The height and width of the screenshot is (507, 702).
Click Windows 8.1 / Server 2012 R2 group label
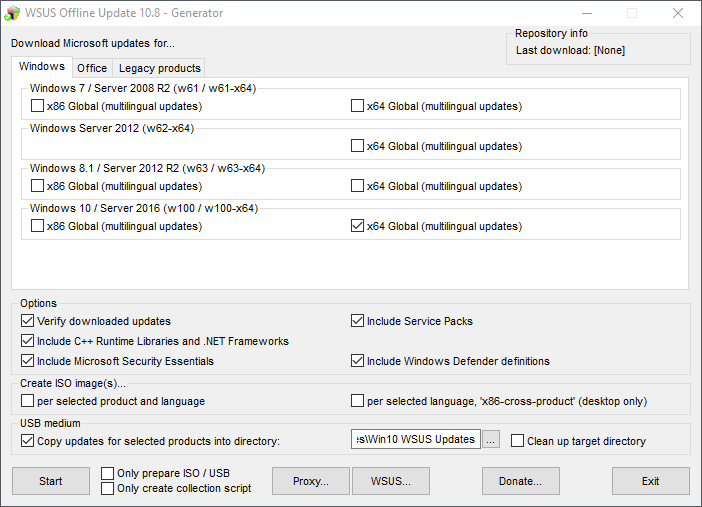pos(147,168)
